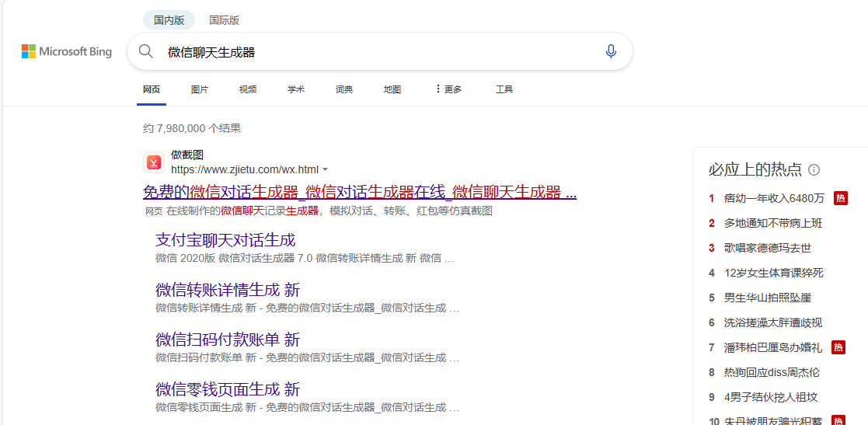Click the 做截图 site favicon
Image resolution: width=868 pixels, height=425 pixels.
153,162
